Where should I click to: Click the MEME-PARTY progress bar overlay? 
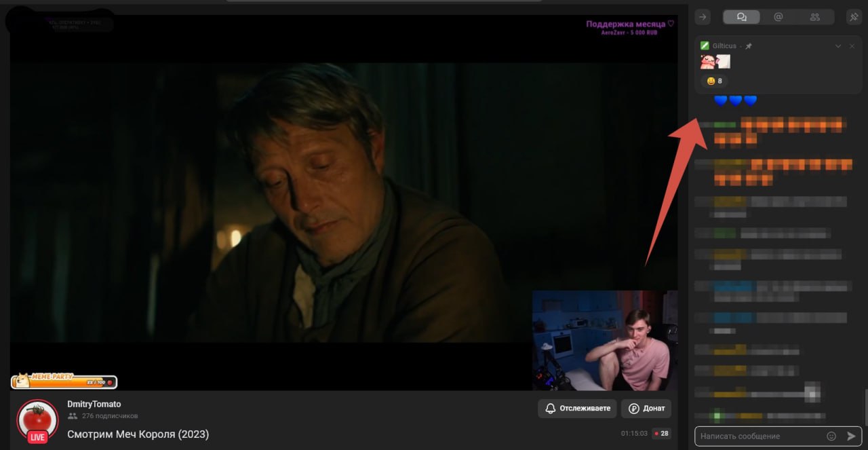64,382
